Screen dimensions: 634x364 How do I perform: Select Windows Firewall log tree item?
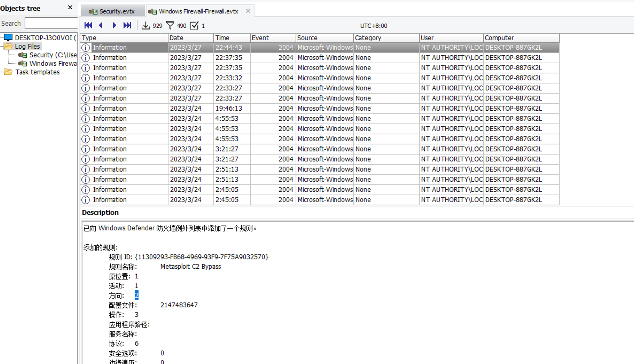click(x=52, y=64)
